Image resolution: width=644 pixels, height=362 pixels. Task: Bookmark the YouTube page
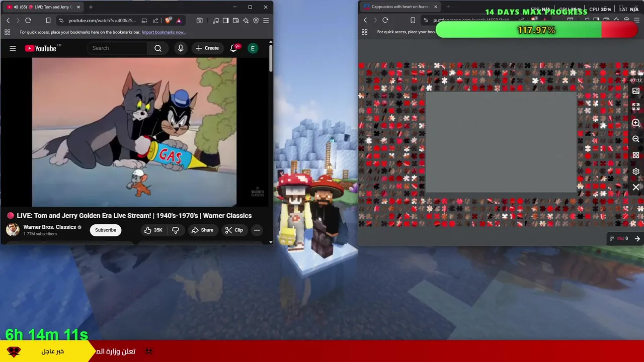click(x=48, y=21)
